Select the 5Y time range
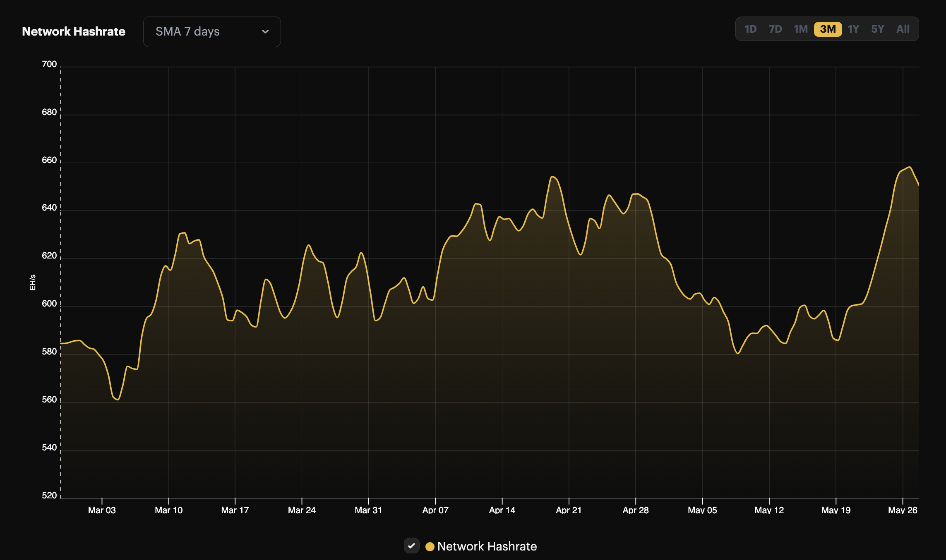Viewport: 946px width, 560px height. point(877,29)
